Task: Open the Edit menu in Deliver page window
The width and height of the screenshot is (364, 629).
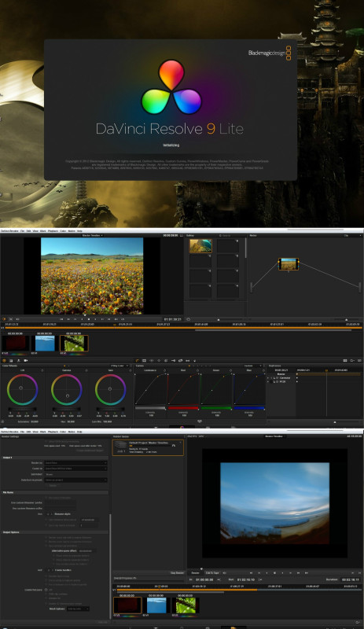Action: point(28,432)
